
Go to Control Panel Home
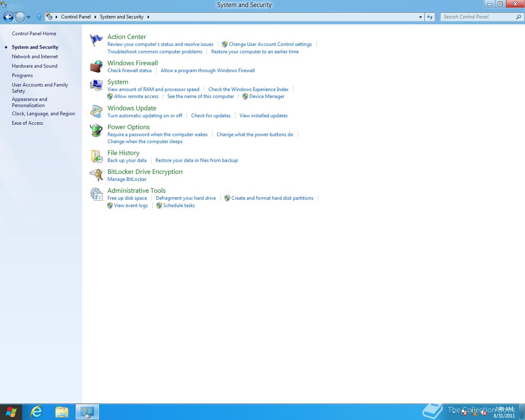tap(34, 34)
